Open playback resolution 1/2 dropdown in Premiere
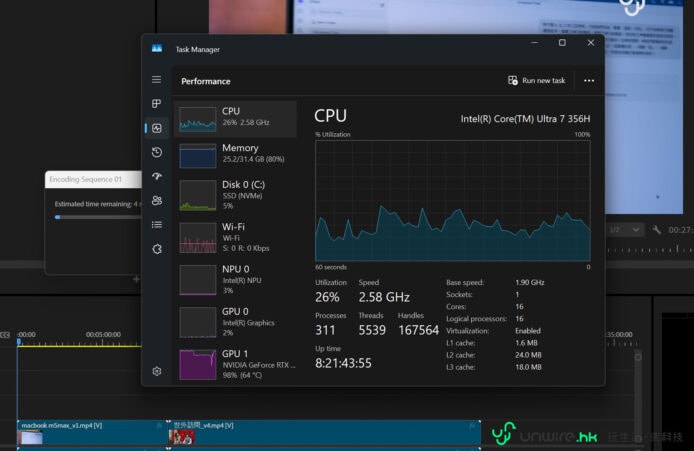Viewport: 694px width, 451px height. click(624, 230)
